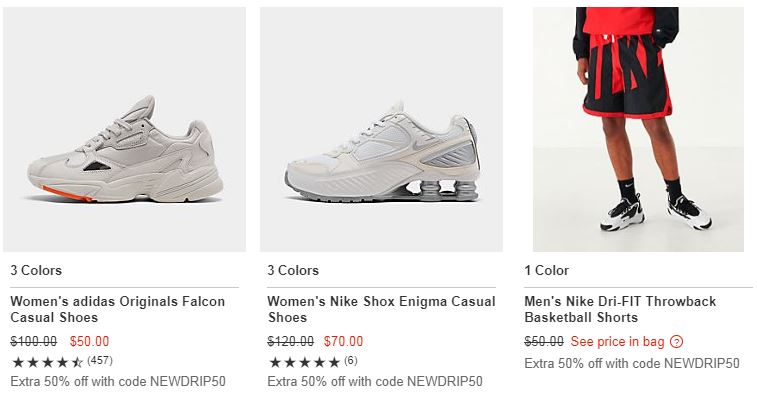Click the help icon beside See price in bag
Image resolution: width=757 pixels, height=394 pixels.
[676, 342]
